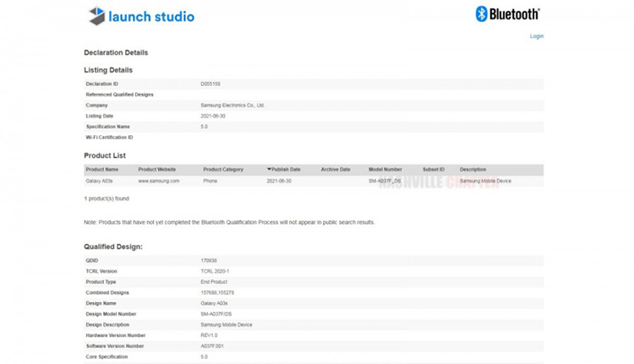The height and width of the screenshot is (364, 634).
Task: Click the launch studio cube logo icon
Action: (x=97, y=16)
